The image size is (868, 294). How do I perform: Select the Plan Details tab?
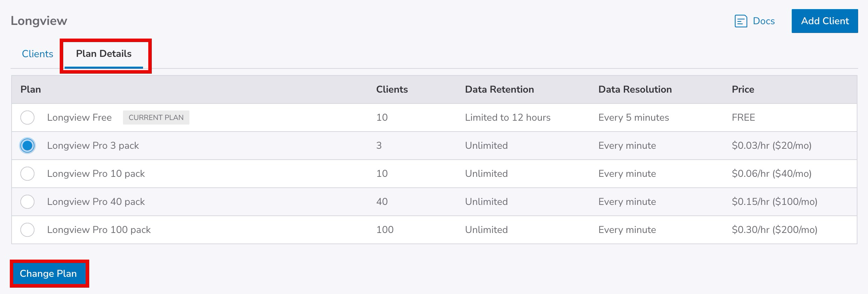[104, 54]
